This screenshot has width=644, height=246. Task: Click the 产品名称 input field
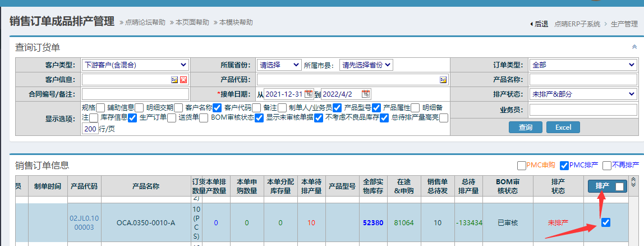(x=583, y=80)
